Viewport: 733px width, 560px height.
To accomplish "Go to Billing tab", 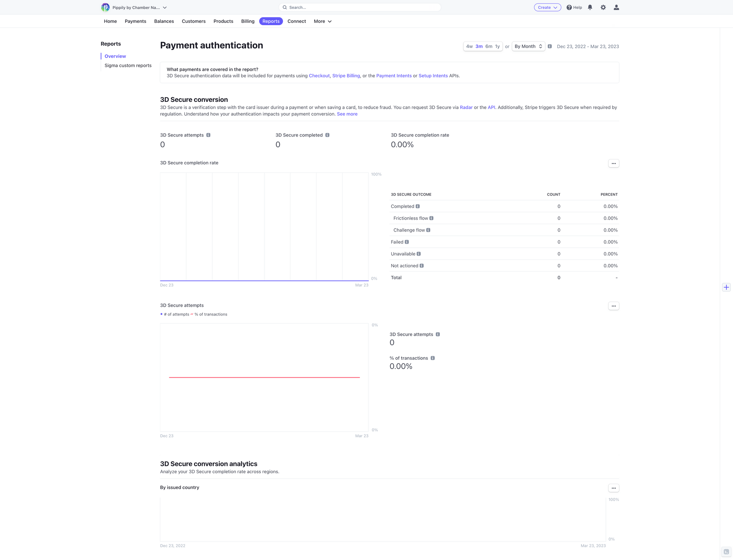I will 248,21.
